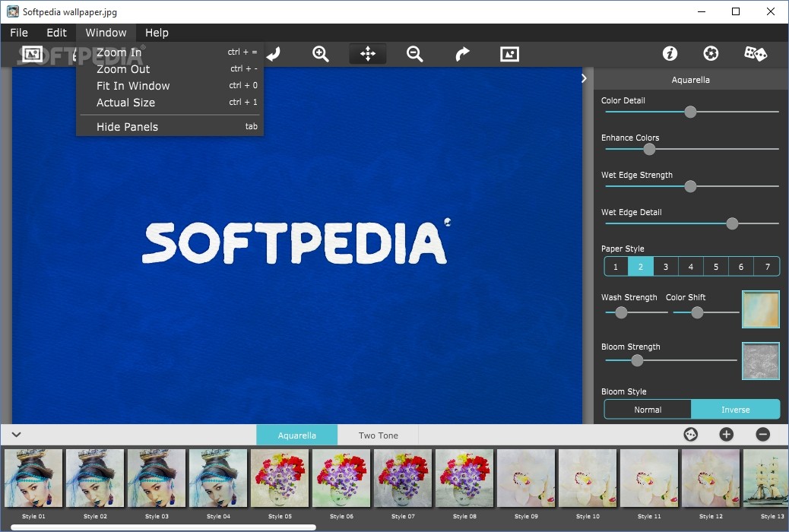Select Fit In Window menu entry
The image size is (789, 532).
(x=170, y=86)
